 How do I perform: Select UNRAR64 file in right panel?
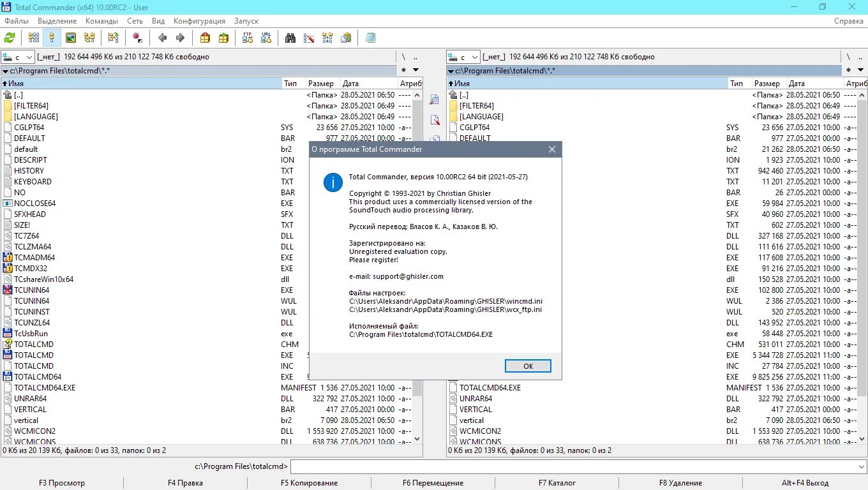point(476,399)
